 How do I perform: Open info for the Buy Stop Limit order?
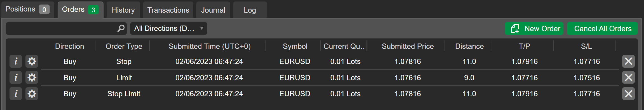tap(16, 94)
